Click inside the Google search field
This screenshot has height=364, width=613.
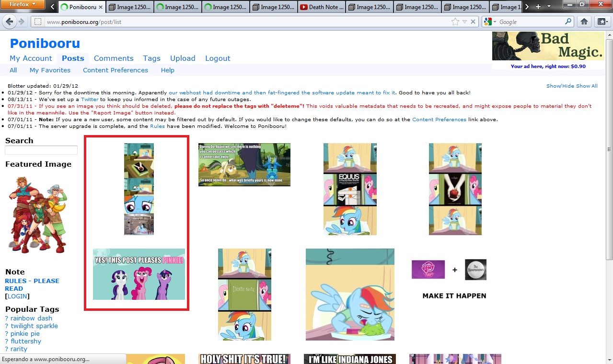531,22
